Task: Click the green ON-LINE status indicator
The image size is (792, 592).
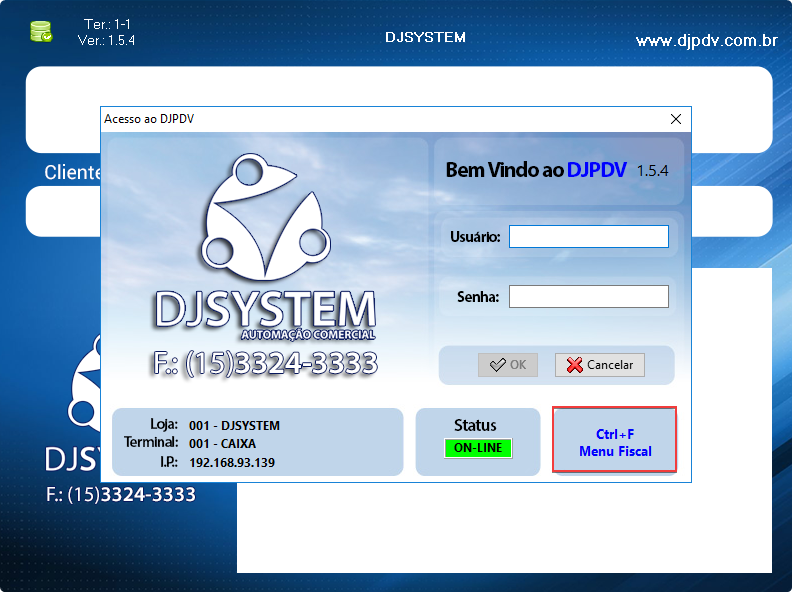Action: pos(478,448)
